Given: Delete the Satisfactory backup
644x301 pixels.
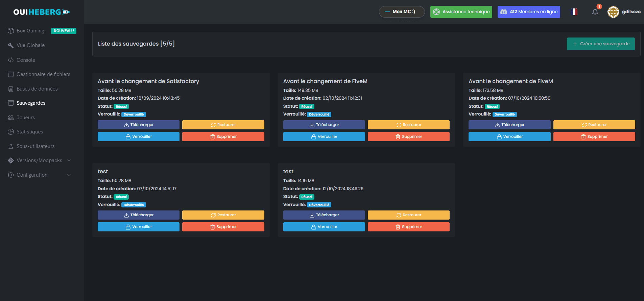Looking at the screenshot, I should 223,136.
